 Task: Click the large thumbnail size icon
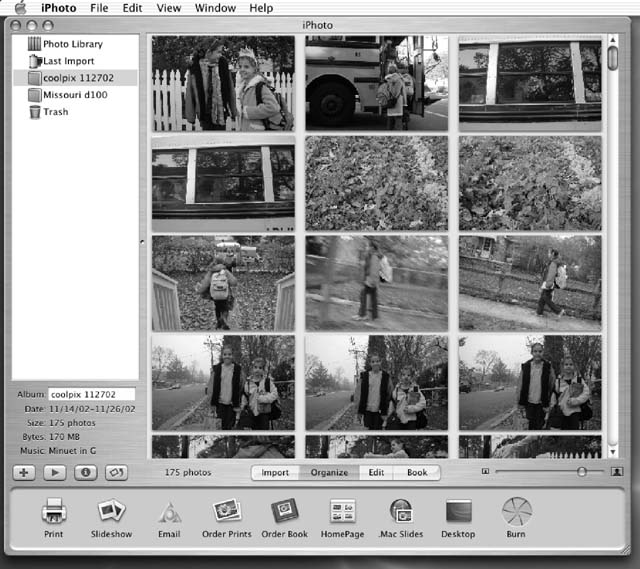617,472
